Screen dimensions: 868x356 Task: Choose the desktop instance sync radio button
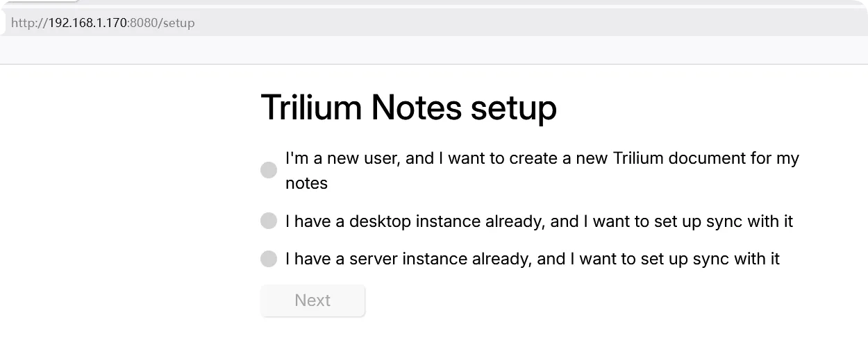(269, 221)
